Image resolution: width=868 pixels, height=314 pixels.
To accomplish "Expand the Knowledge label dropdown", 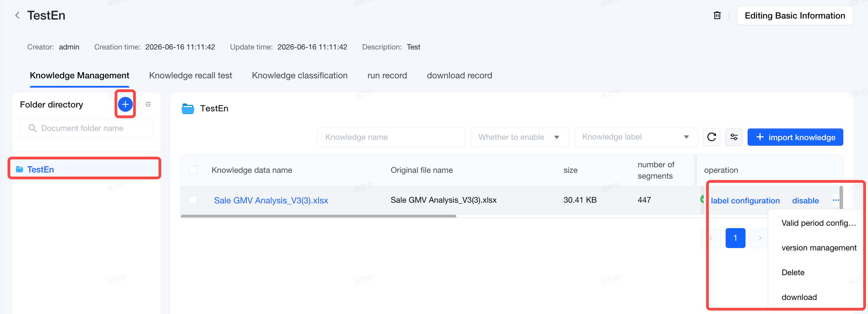I will 636,137.
